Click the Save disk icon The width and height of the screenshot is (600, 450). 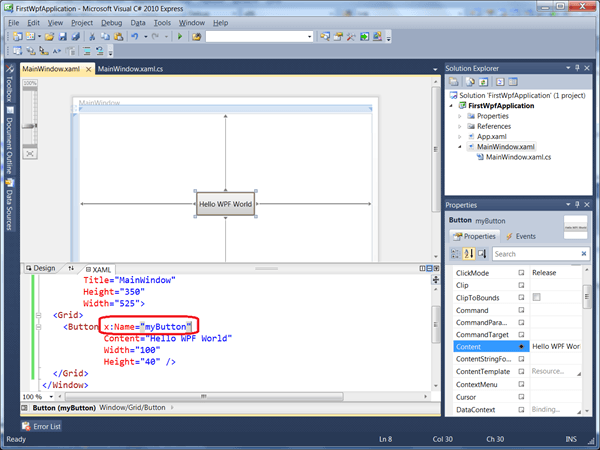coord(63,36)
